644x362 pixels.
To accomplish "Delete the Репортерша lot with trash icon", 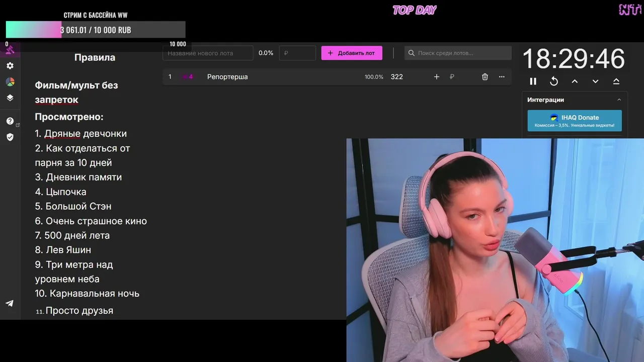I will (485, 77).
